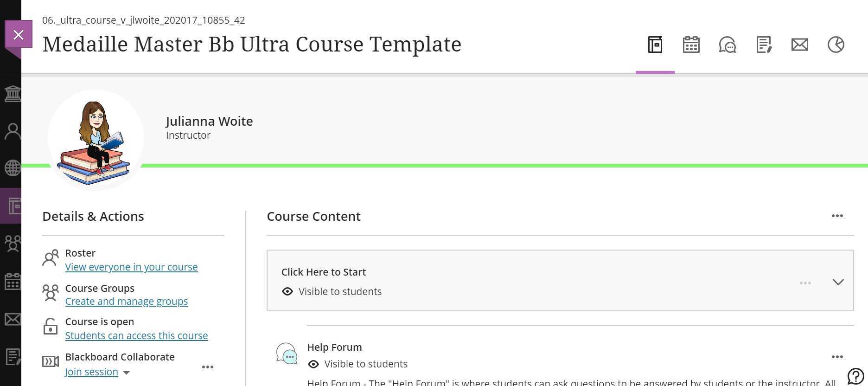
Task: Open the Blackboard Collaborate options menu
Action: (207, 367)
